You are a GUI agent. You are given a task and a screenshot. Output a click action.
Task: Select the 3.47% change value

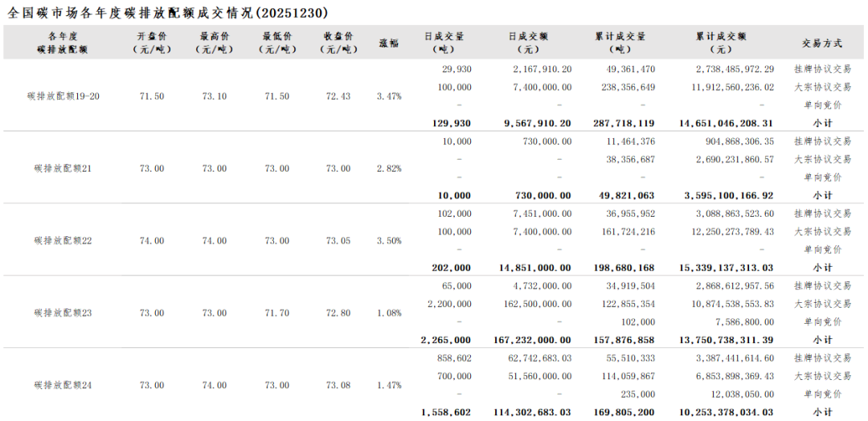[389, 96]
